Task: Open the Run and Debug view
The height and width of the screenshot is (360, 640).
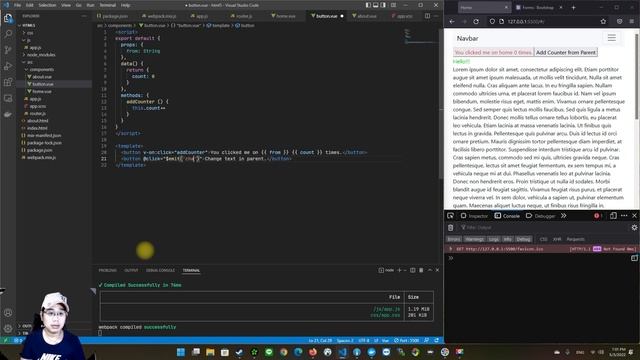Action: coord(8,66)
